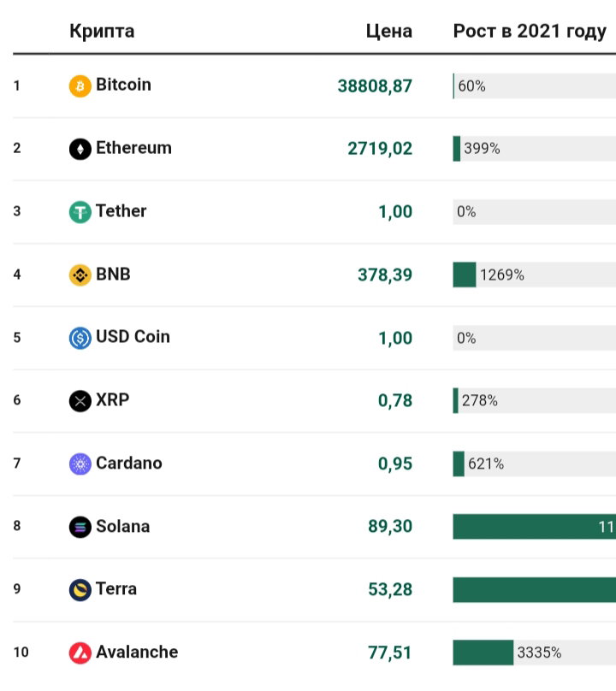This screenshot has height=691, width=616.
Task: Click the Avalanche logo icon
Action: (80, 653)
